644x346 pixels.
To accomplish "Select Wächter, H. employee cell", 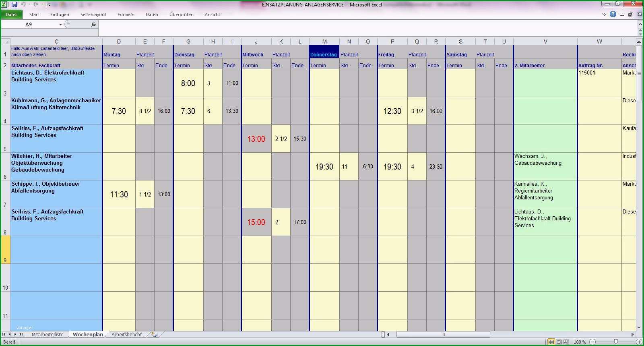I will tap(56, 166).
